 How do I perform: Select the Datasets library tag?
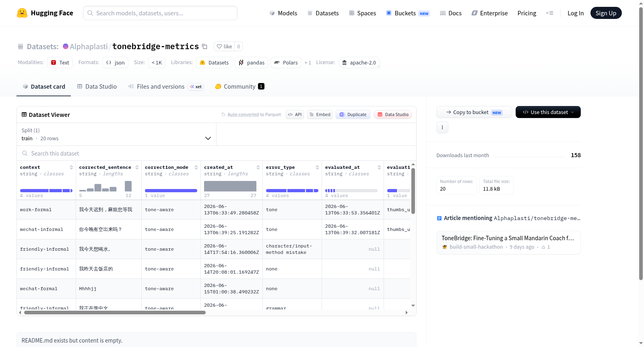pyautogui.click(x=214, y=62)
